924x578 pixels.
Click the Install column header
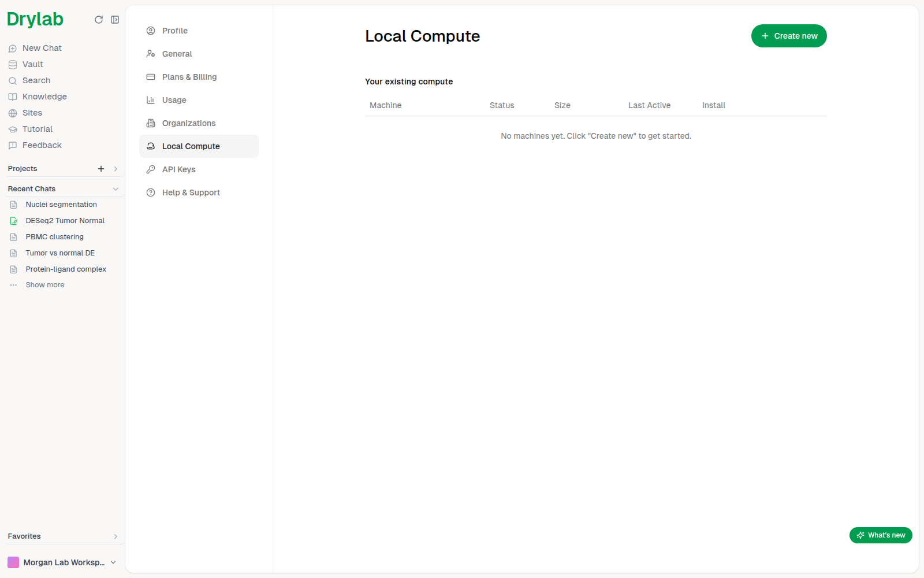tap(714, 105)
